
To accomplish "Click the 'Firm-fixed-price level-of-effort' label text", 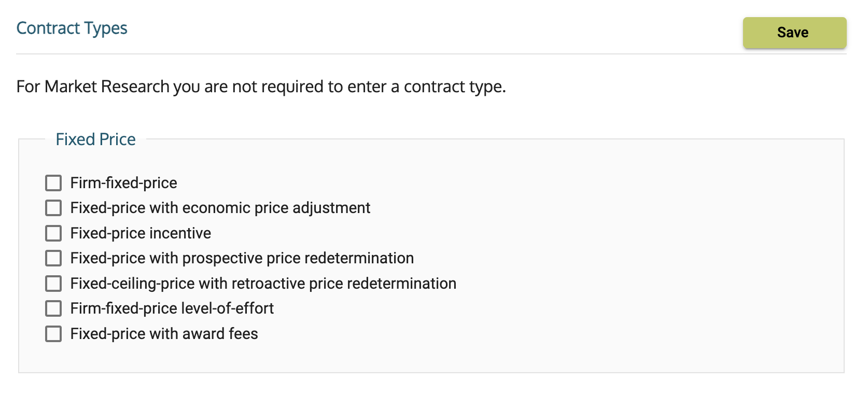I will 172,308.
